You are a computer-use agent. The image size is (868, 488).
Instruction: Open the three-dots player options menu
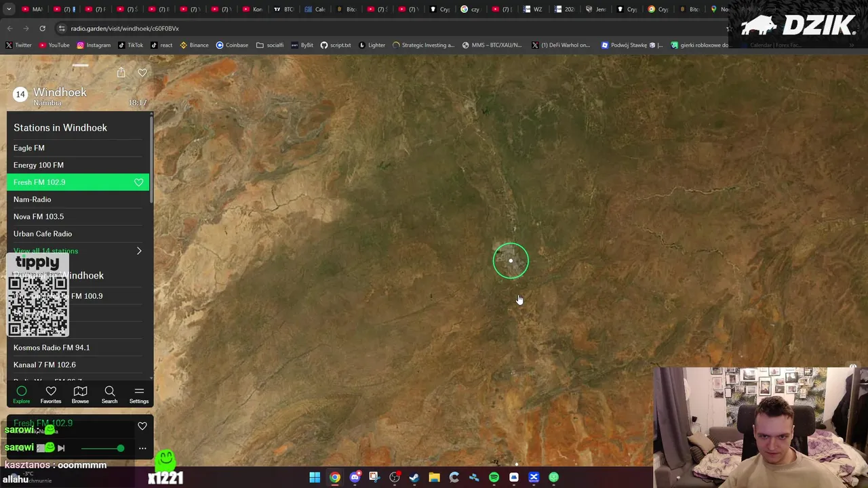click(142, 448)
